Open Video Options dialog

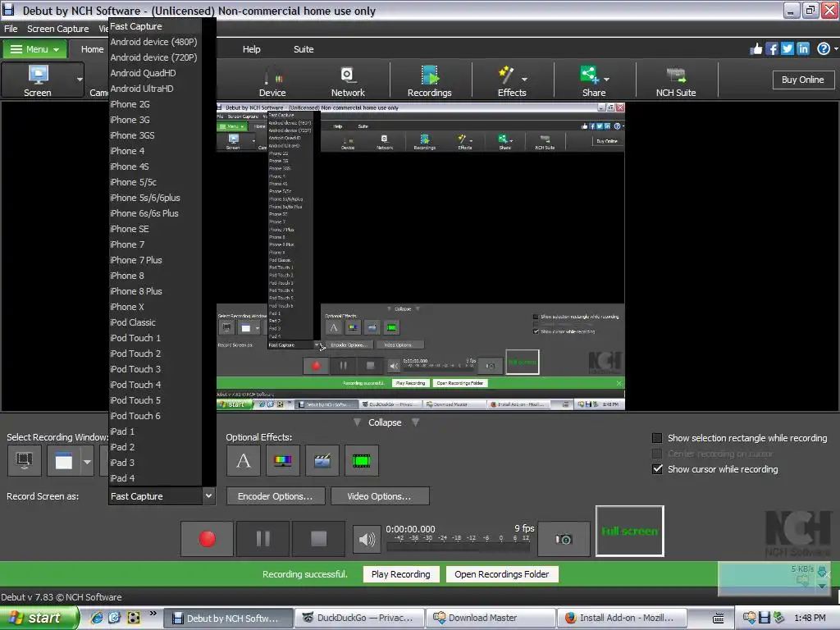click(x=379, y=496)
